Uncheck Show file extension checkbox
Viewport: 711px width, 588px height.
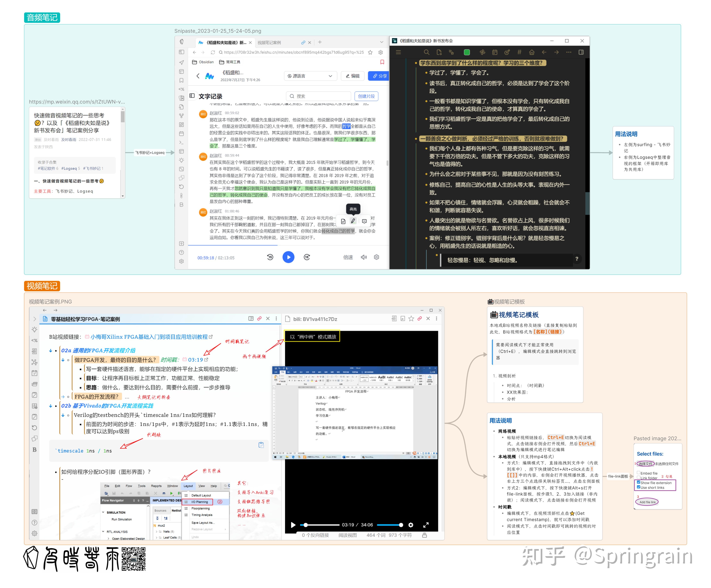(x=638, y=482)
